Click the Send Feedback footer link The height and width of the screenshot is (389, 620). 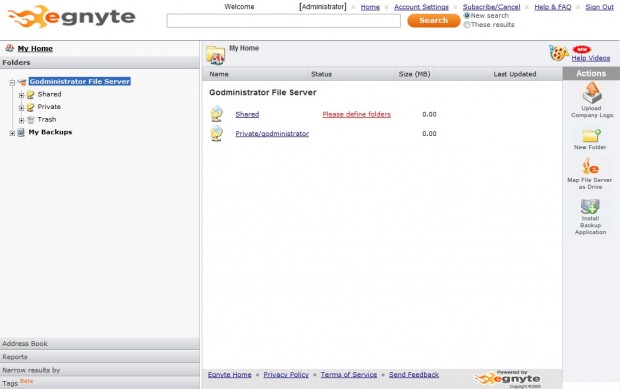(x=414, y=374)
